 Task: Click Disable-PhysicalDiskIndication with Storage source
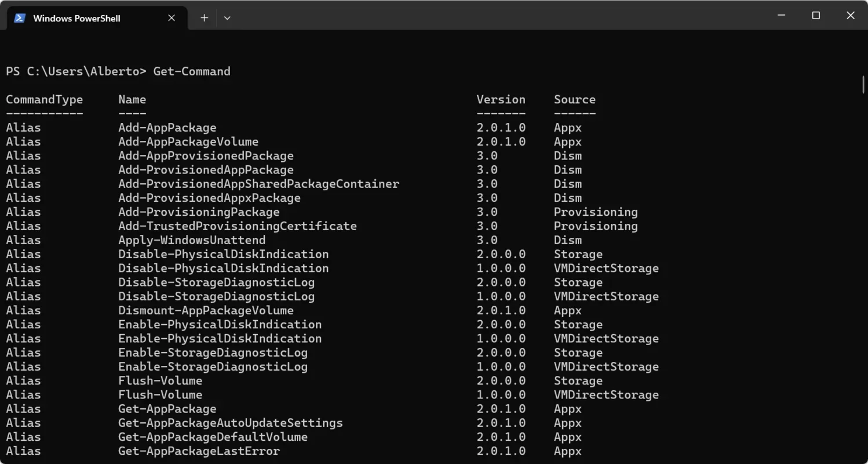(223, 254)
